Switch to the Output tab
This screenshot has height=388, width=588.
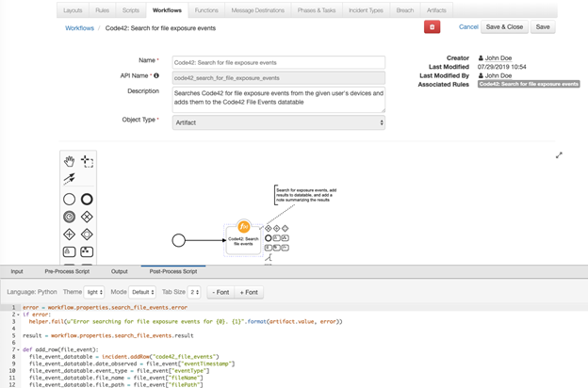click(120, 271)
